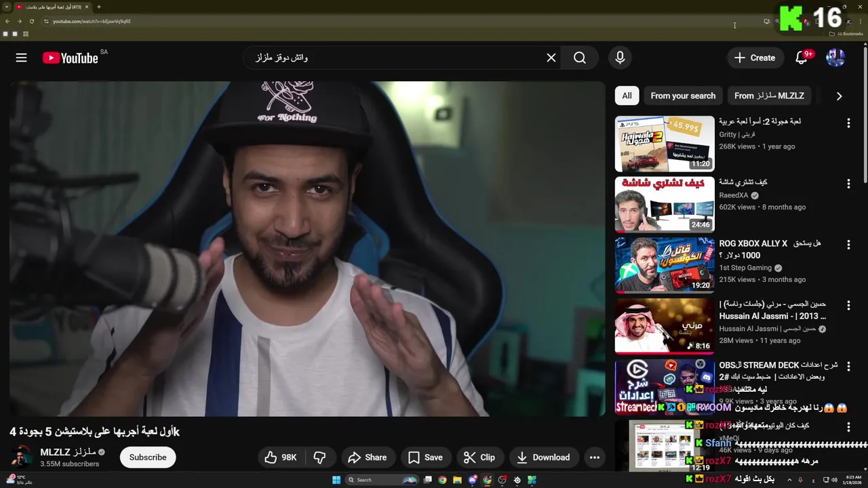Viewport: 868px width, 488px height.
Task: Visit the 1st Step Gaming channel link
Action: point(745,268)
